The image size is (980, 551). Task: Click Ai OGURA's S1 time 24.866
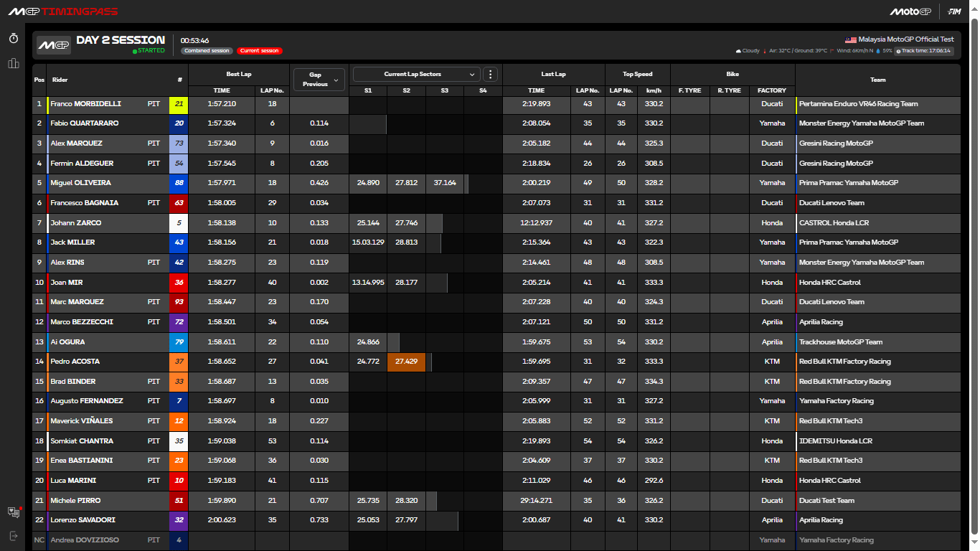click(368, 342)
